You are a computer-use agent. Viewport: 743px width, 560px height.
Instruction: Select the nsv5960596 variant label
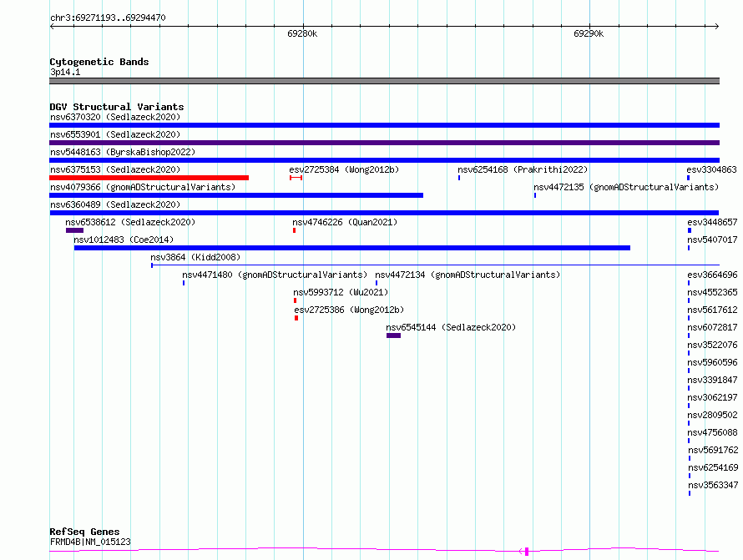(712, 362)
